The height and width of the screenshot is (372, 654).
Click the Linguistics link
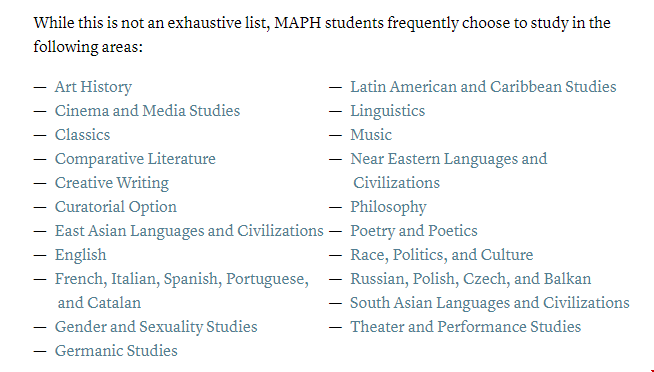pos(388,111)
